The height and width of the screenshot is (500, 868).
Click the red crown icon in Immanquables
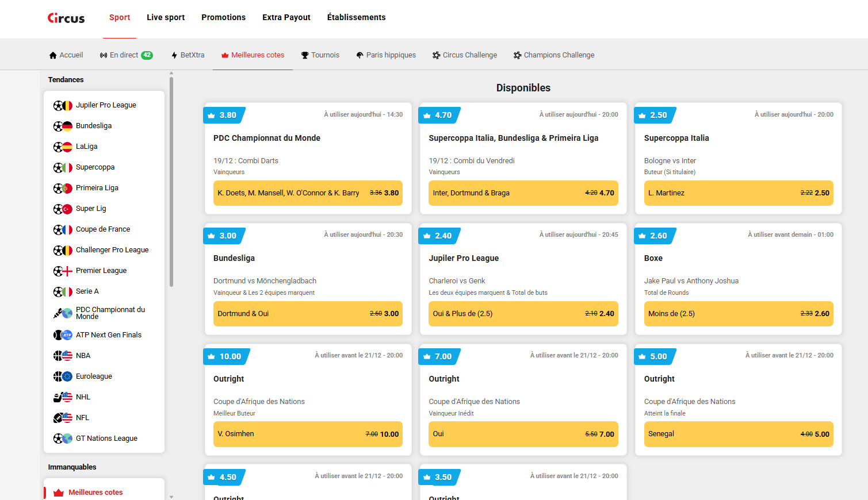(58, 493)
